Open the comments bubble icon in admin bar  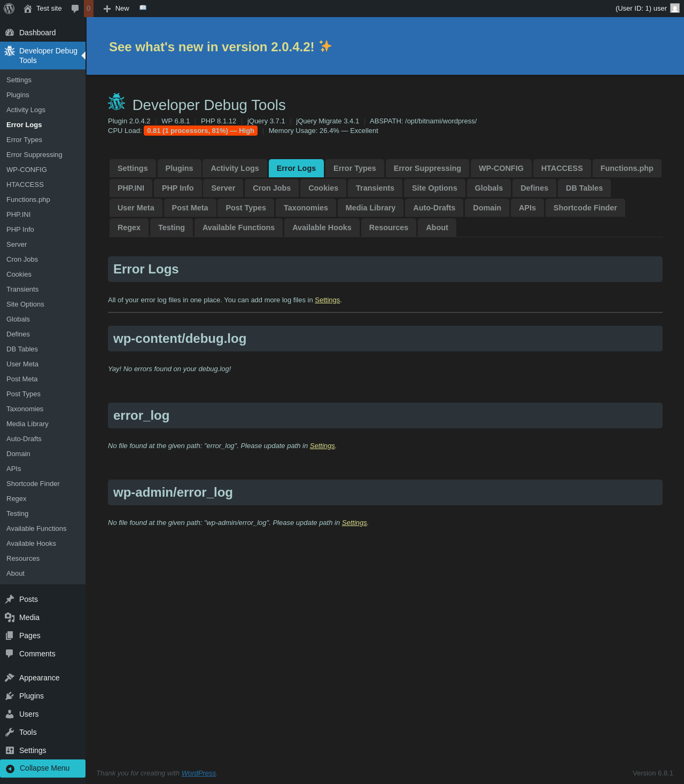click(x=75, y=9)
